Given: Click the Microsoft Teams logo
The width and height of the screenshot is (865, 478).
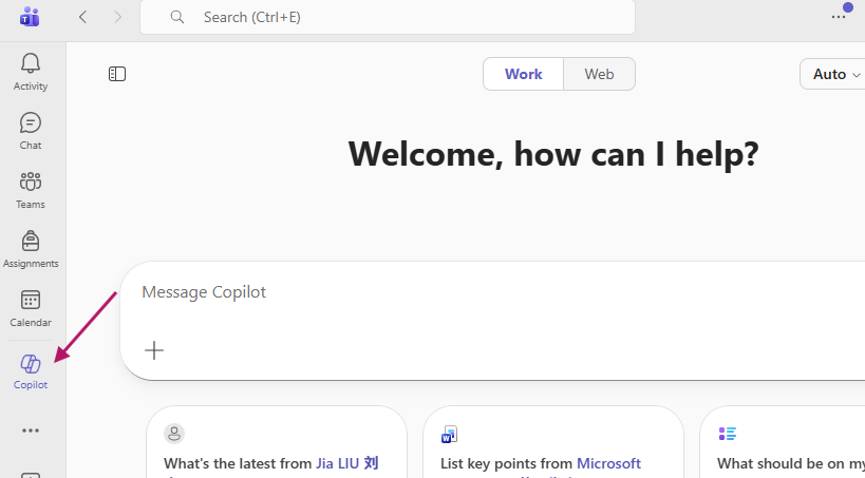Looking at the screenshot, I should 29,17.
